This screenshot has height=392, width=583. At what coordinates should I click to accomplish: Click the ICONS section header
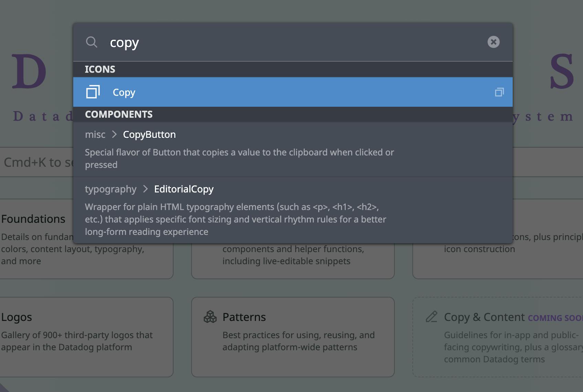pos(100,69)
